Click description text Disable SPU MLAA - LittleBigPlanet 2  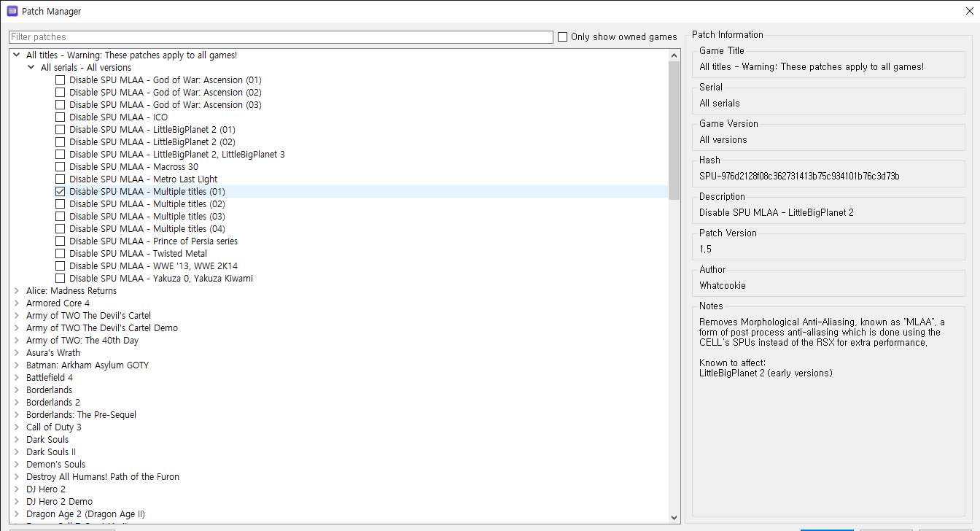tap(777, 212)
